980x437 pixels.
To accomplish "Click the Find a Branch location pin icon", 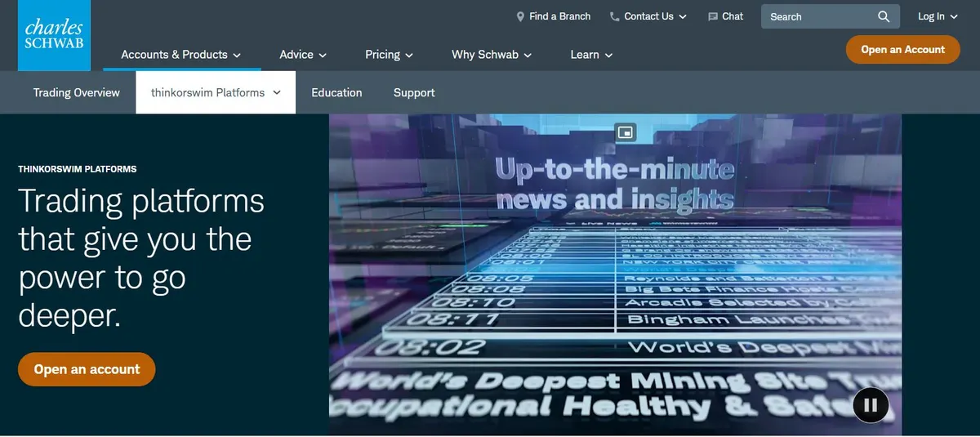I will (520, 16).
